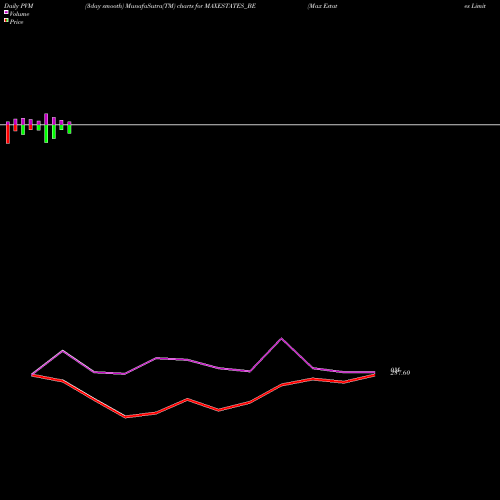Click the 'Volume' legend label
Image resolution: width=500 pixels, height=500 pixels.
[19, 14]
